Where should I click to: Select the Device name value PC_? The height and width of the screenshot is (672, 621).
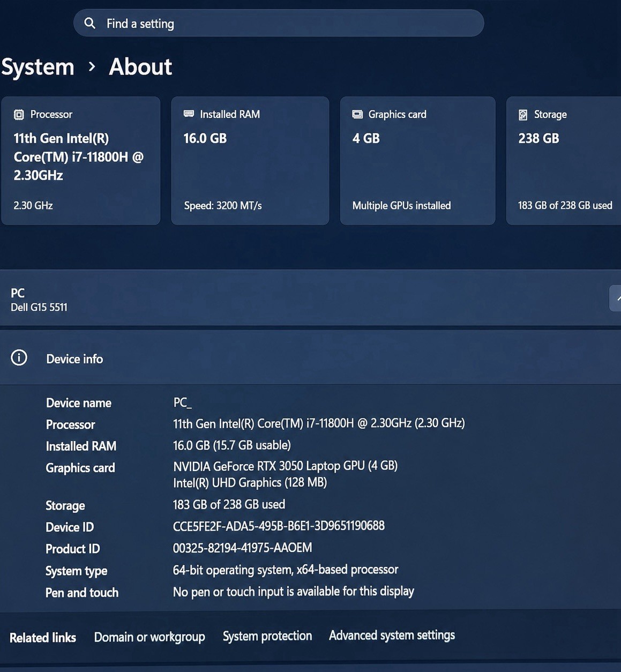(182, 402)
